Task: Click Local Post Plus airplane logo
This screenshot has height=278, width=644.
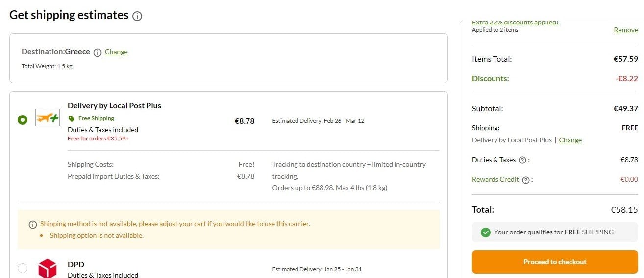Action: 48,117
